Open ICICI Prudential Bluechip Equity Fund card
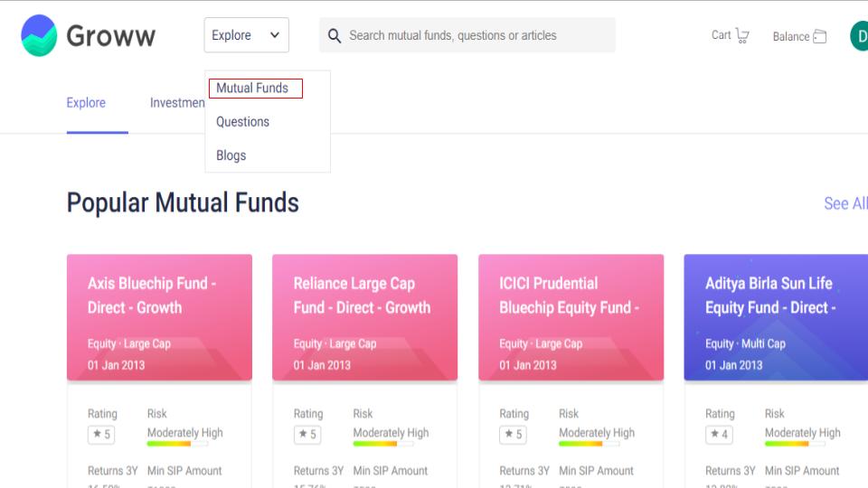Viewport: 868px width, 488px height. [x=571, y=317]
